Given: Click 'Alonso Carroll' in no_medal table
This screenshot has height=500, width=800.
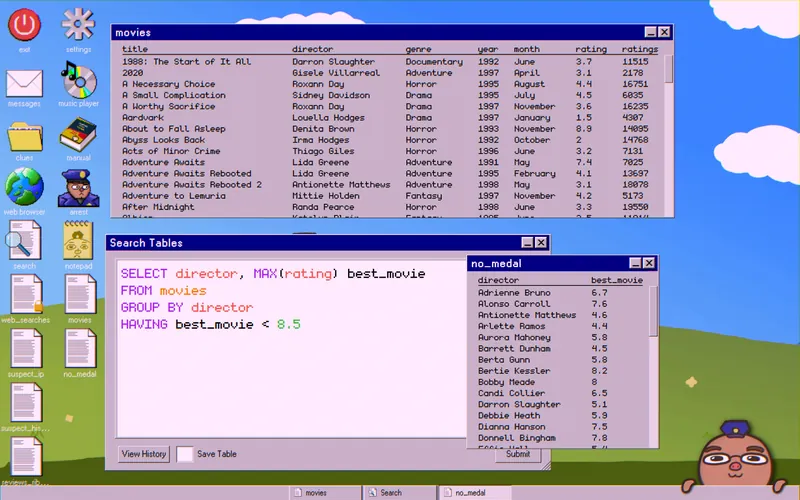Looking at the screenshot, I should tap(514, 304).
